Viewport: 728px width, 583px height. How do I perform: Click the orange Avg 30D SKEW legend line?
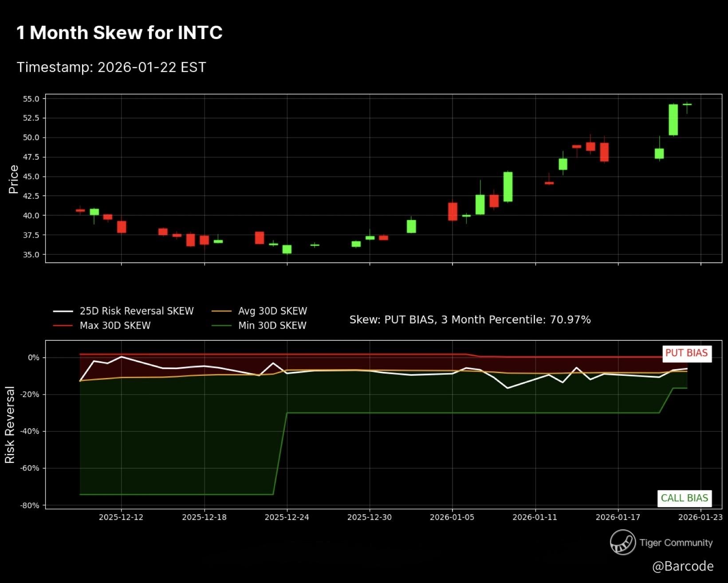(x=221, y=311)
